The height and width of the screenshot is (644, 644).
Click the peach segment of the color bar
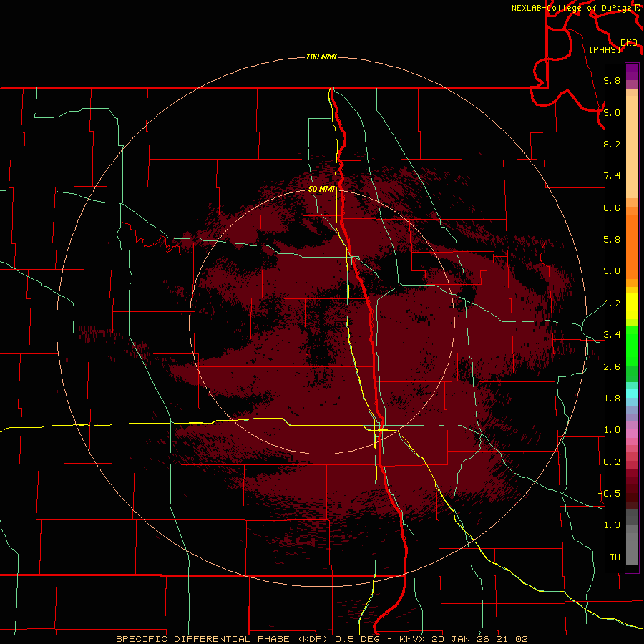click(632, 147)
